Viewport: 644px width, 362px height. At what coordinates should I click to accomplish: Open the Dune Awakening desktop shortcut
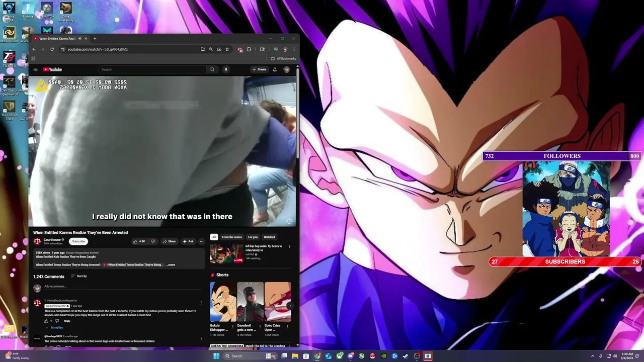65,12
